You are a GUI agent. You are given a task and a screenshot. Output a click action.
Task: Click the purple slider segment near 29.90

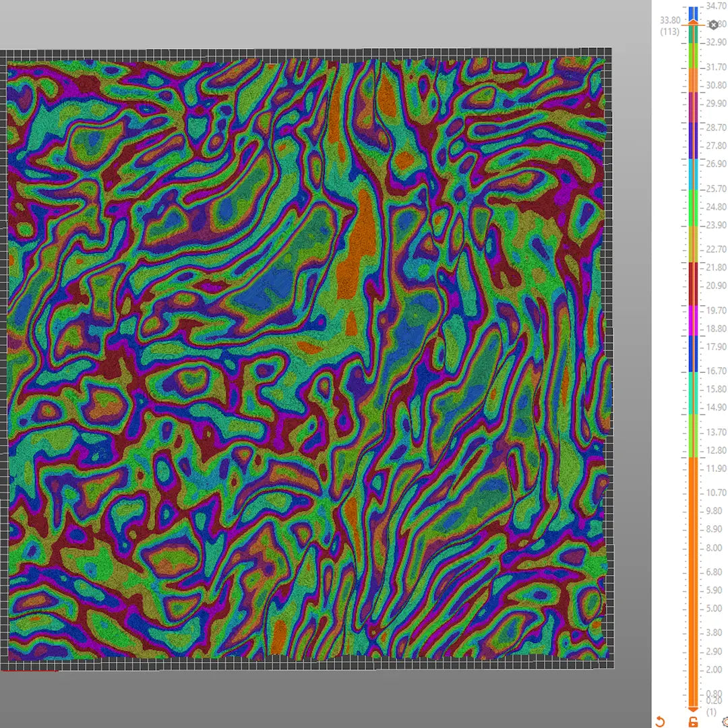pyautogui.click(x=693, y=107)
